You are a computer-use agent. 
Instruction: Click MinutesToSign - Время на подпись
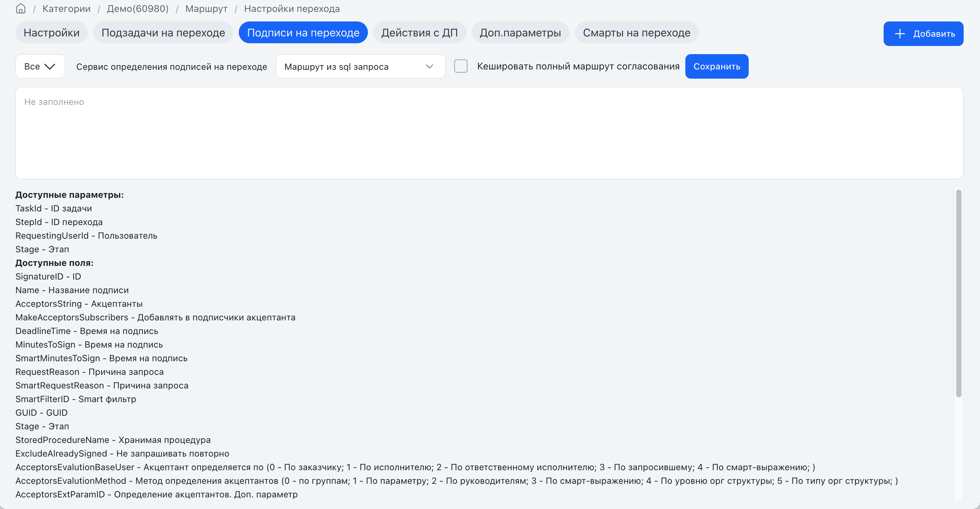pyautogui.click(x=89, y=345)
